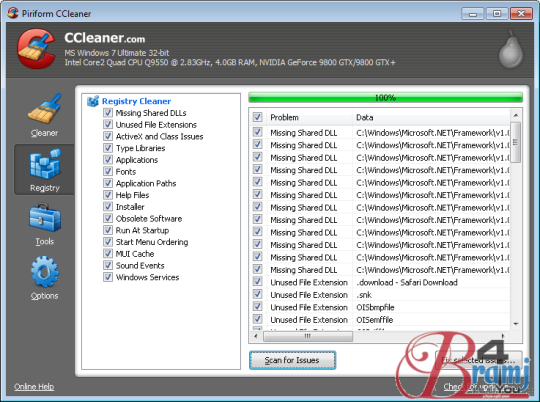Disable Obsolete Software checkbox
The width and height of the screenshot is (540, 402).
[x=108, y=218]
